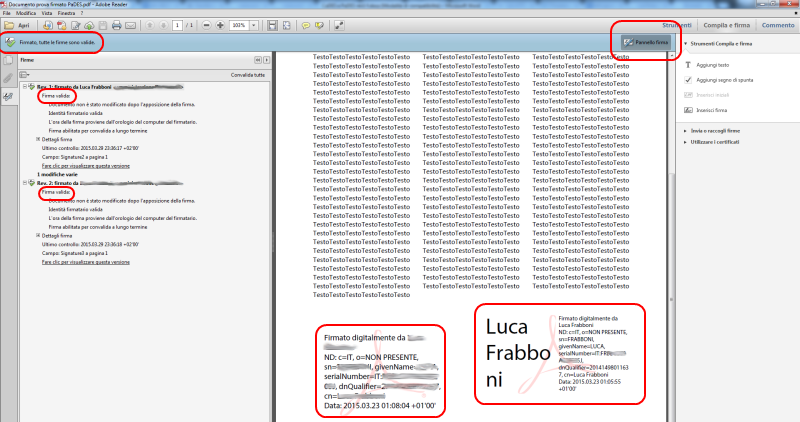Go to the previous page with the up arrow

(x=149, y=25)
